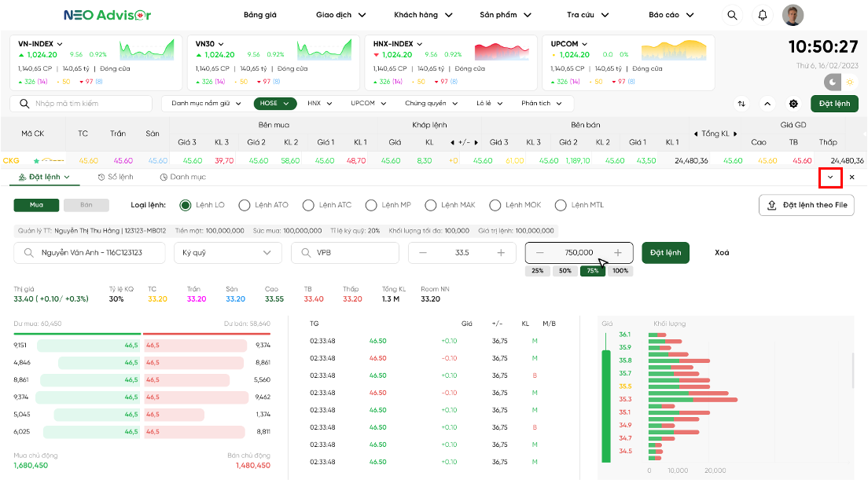
Task: Open the HOSE exchange dropdown
Action: tap(275, 103)
